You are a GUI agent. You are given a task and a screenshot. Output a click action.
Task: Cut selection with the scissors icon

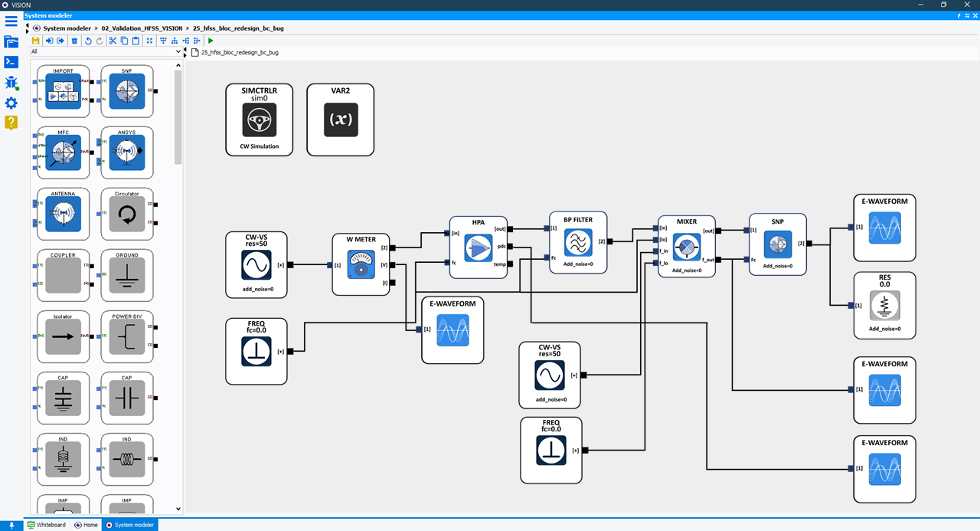click(x=113, y=41)
